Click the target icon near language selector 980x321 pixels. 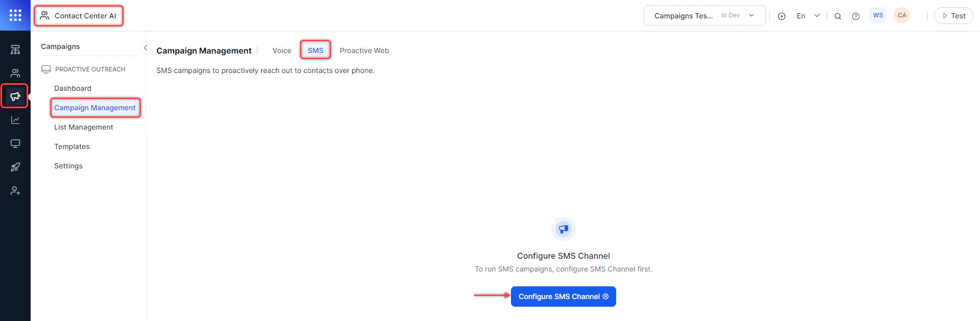[x=781, y=16]
